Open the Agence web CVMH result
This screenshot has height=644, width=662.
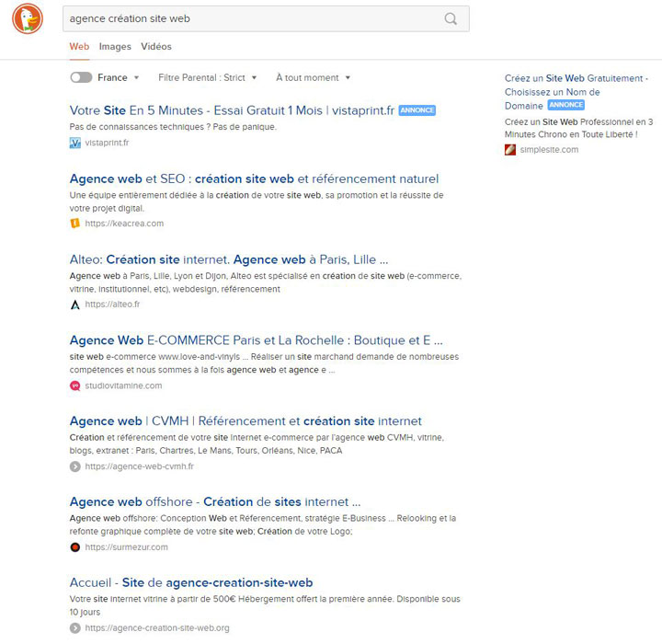click(x=245, y=420)
